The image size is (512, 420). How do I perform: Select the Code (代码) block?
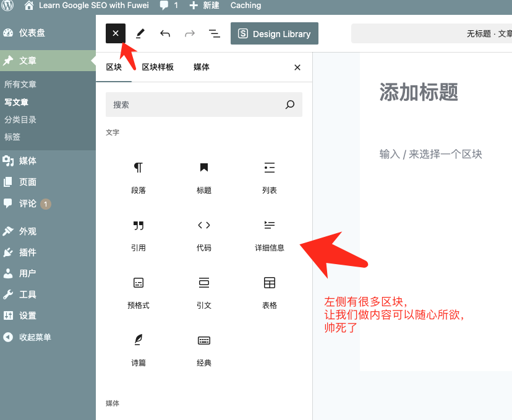204,234
